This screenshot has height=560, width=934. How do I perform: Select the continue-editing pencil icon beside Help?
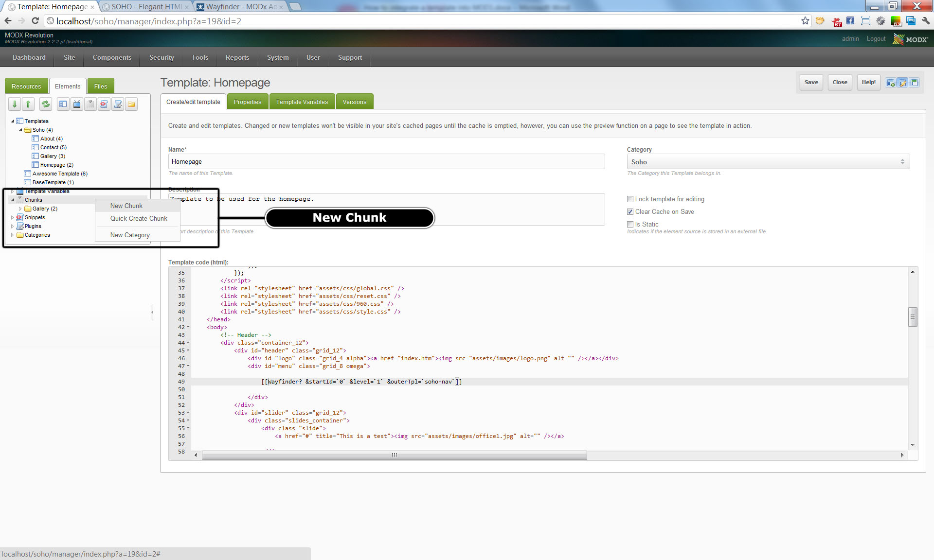click(x=902, y=83)
